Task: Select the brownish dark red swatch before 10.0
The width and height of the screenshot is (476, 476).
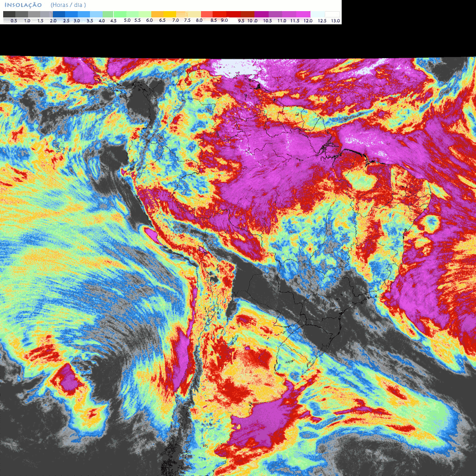Action: pyautogui.click(x=248, y=14)
